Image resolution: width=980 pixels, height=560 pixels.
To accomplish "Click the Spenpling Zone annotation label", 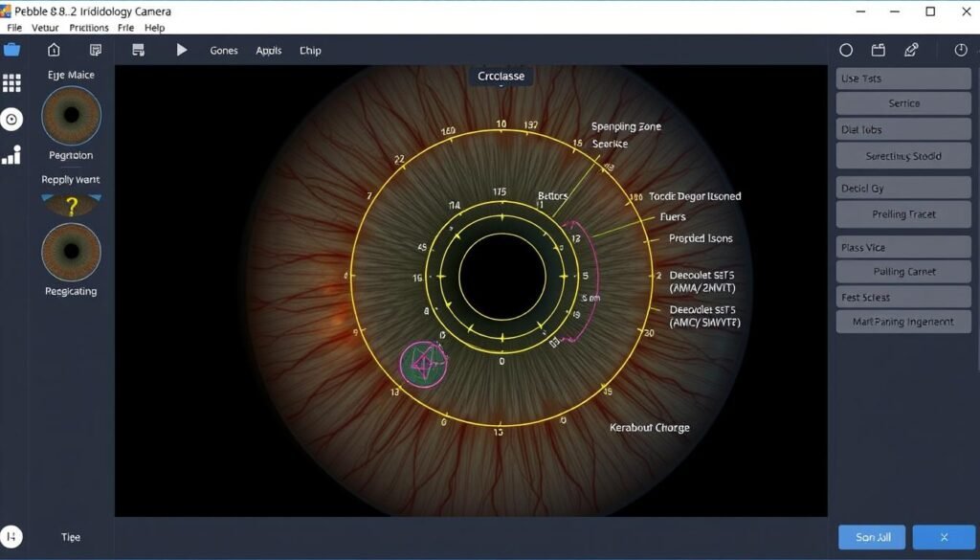I will click(626, 126).
